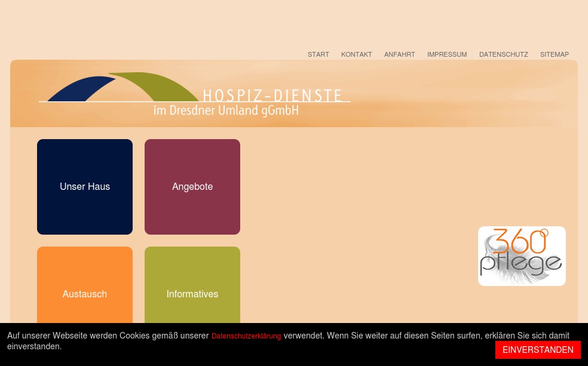Open the red Angebote tile
Image resolution: width=588 pixels, height=366 pixels.
pyautogui.click(x=192, y=186)
